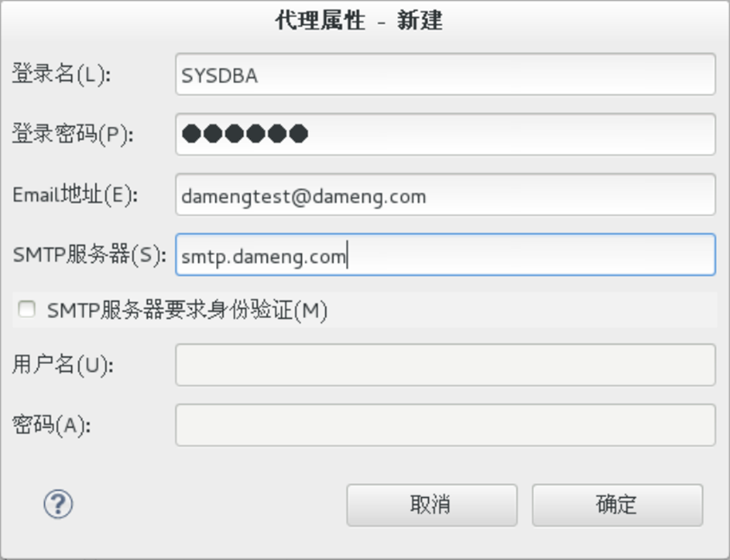Click the 登录名(L) label
Viewport: 730px width, 560px height.
(x=61, y=74)
